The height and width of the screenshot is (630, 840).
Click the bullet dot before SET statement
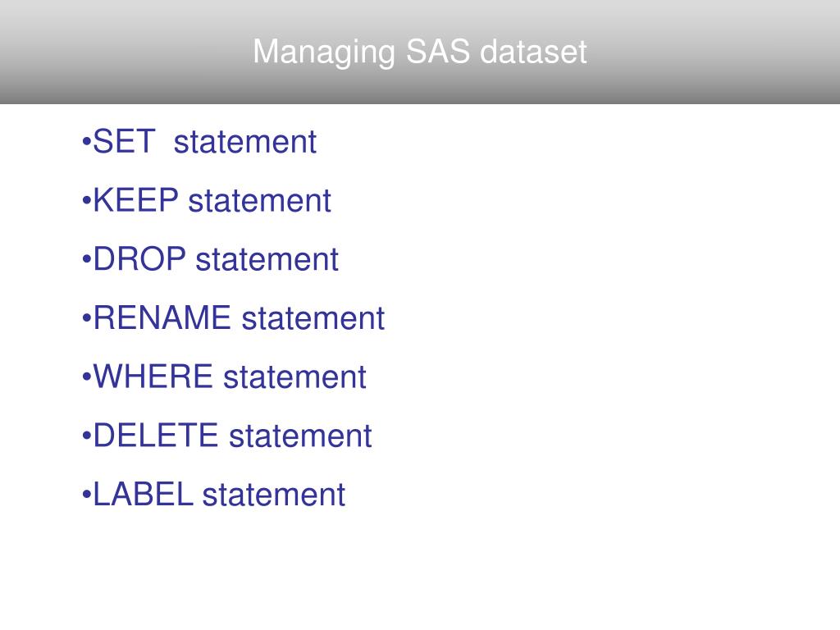click(86, 143)
